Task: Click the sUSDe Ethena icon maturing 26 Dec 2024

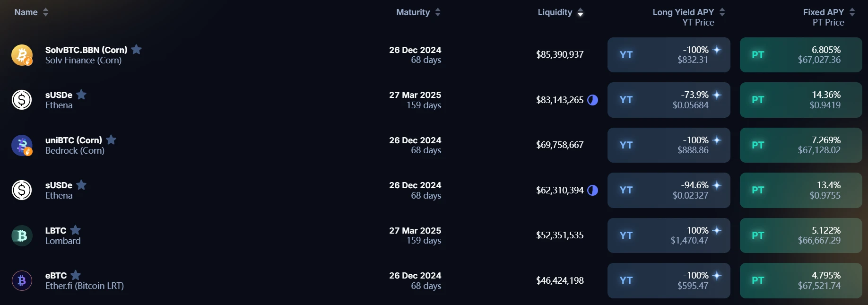Action: tap(22, 190)
